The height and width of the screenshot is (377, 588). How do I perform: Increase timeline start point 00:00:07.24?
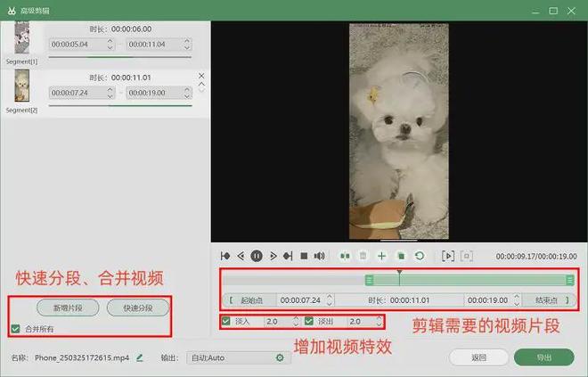click(x=330, y=297)
